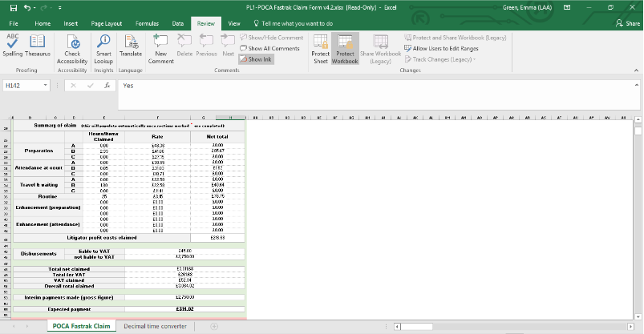Screen dimensions: 644x334
Task: Toggle Show All Comments
Action: pos(273,48)
